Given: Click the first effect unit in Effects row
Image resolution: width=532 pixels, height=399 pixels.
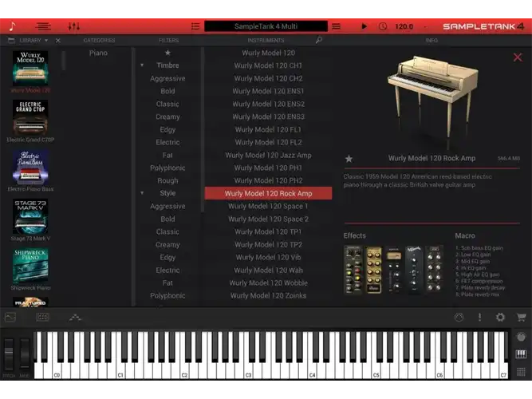Looking at the screenshot, I should 353,270.
